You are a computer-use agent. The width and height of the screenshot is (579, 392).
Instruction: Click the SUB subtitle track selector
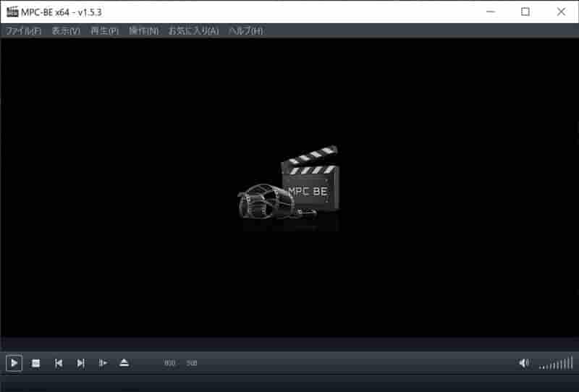tap(192, 363)
